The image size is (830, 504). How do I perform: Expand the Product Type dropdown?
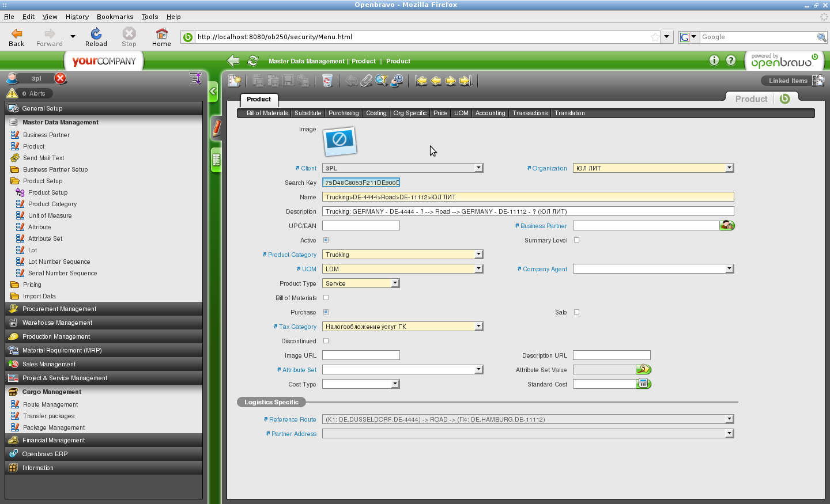(395, 283)
